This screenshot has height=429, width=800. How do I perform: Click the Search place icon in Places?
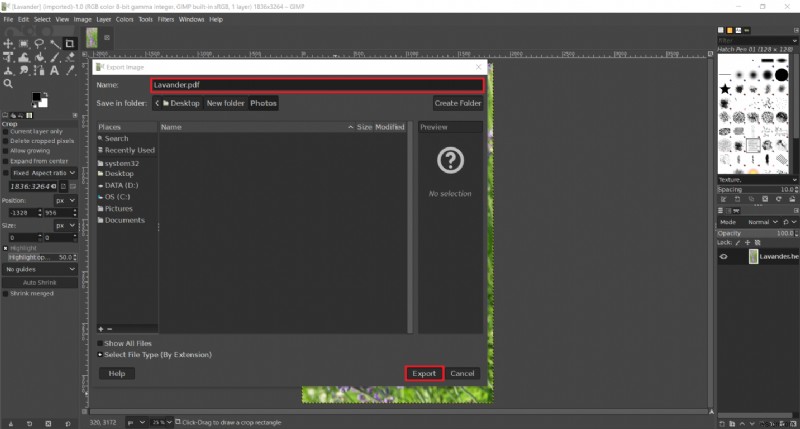[x=101, y=139]
